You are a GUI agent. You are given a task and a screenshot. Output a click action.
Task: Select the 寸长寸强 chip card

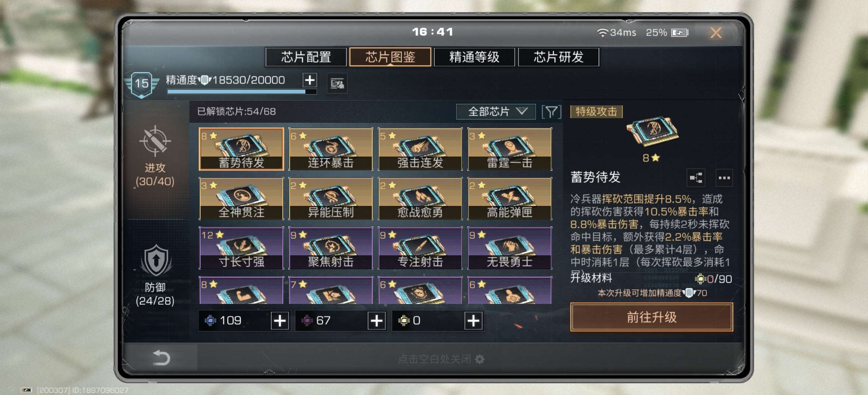coord(241,248)
